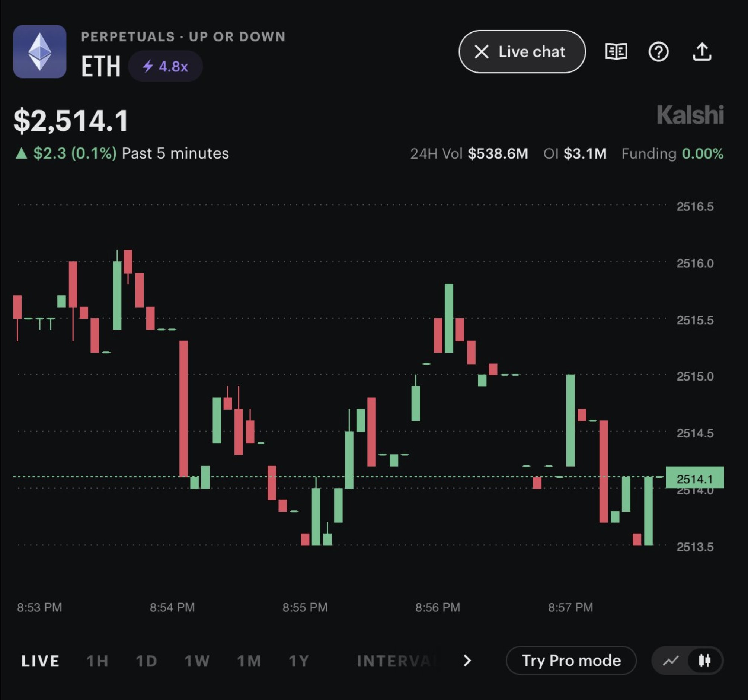
Task: Click the 8:57 PM time label
Action: coord(570,607)
